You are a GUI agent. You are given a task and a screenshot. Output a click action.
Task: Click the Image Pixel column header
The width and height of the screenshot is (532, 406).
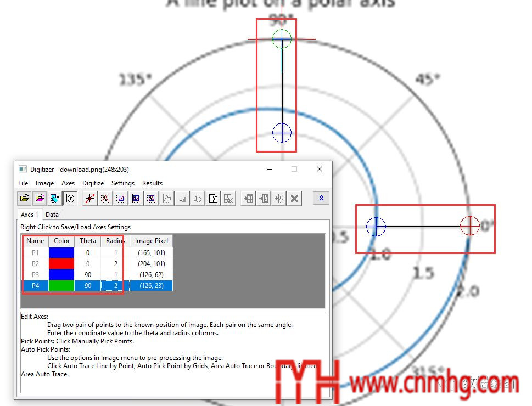(152, 241)
